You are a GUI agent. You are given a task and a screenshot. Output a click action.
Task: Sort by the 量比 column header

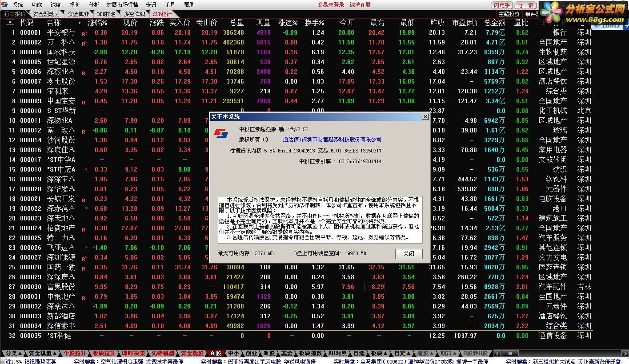click(x=521, y=22)
